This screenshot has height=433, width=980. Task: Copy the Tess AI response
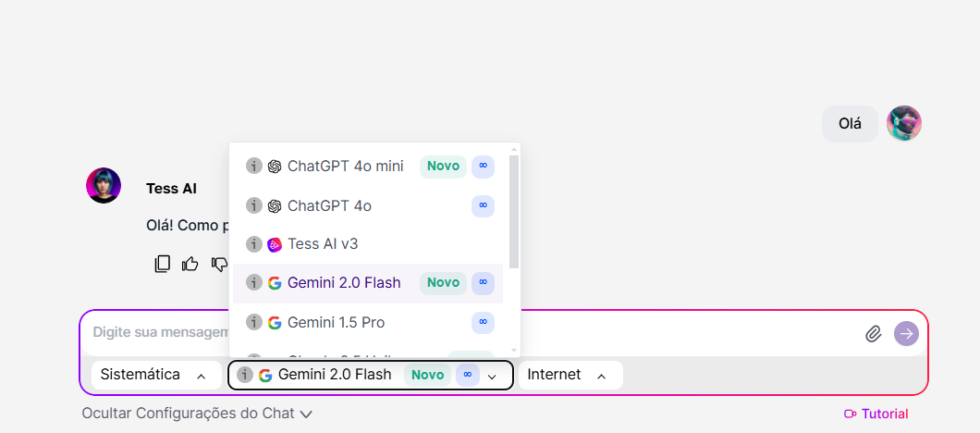coord(163,264)
